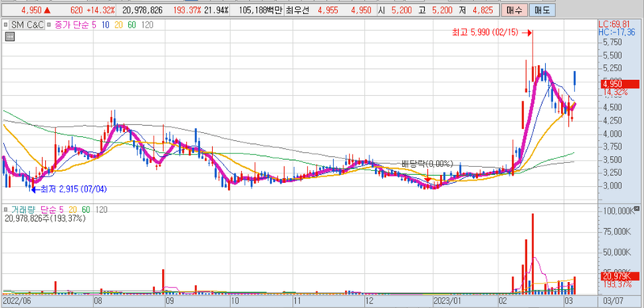The image size is (644, 308).
Task: Click the 최저 2,915 (07/04) marker label
Action: (x=74, y=190)
